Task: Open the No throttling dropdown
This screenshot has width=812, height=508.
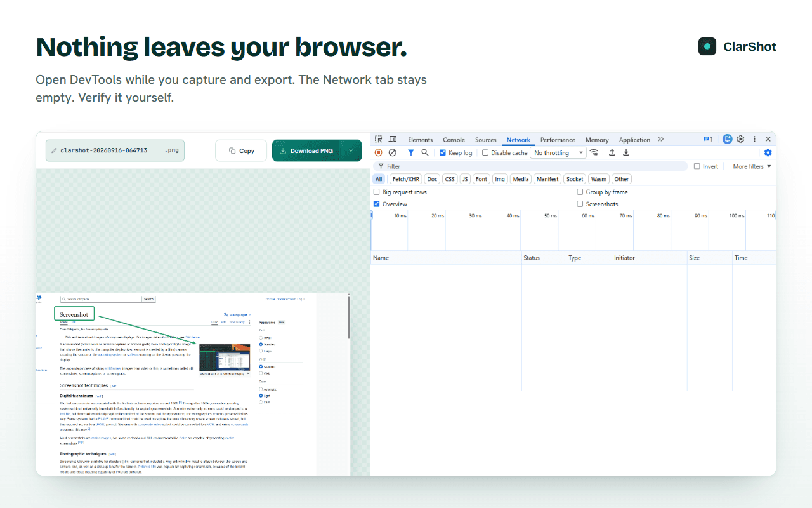Action: point(558,152)
